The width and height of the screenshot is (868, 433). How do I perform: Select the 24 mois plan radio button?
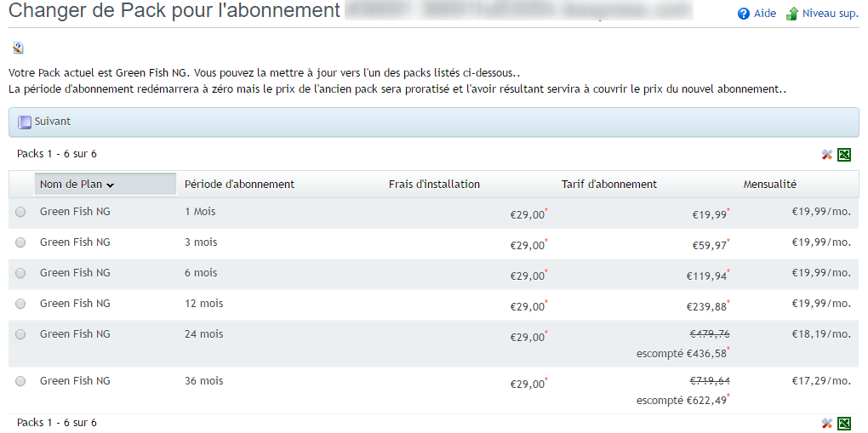click(20, 334)
